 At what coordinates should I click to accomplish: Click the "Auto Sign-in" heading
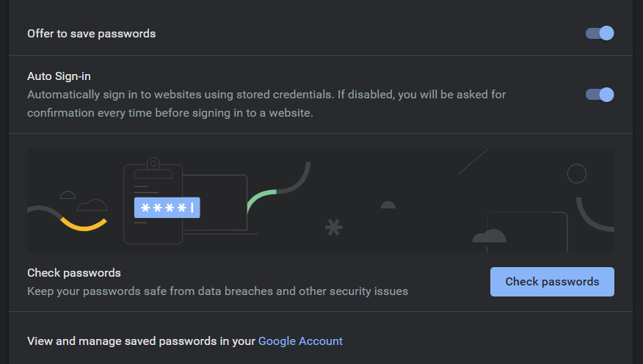click(x=59, y=76)
